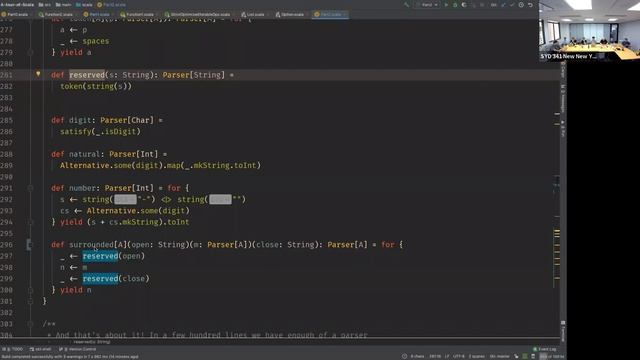640x360 pixels.
Task: Click the main breadcrumb in the navigation bar
Action: click(x=63, y=5)
